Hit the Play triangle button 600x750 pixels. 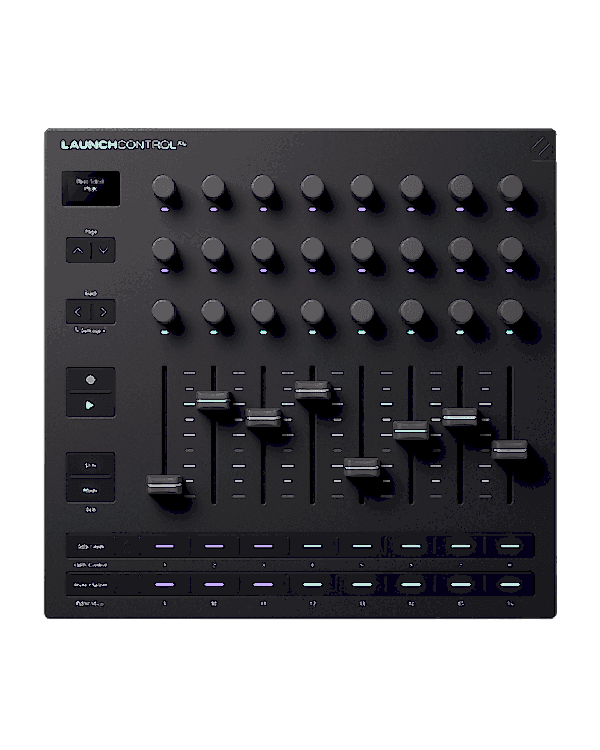[90, 405]
